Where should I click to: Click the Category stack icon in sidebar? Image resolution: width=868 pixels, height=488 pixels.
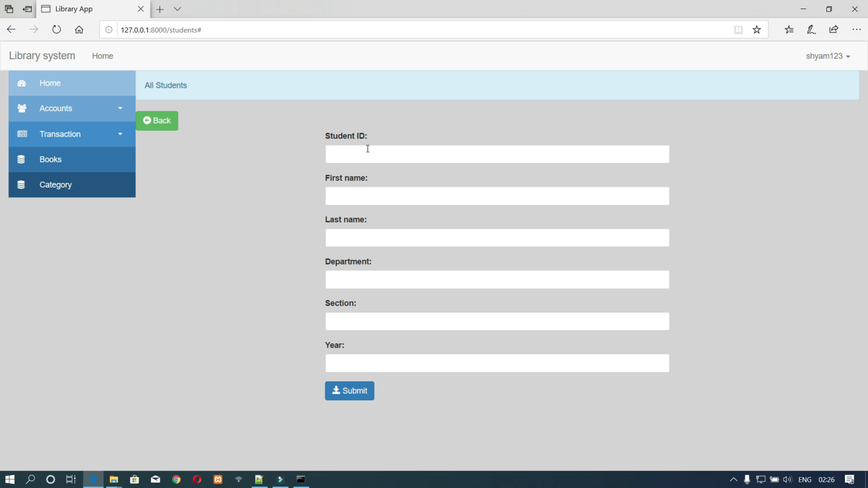21,185
